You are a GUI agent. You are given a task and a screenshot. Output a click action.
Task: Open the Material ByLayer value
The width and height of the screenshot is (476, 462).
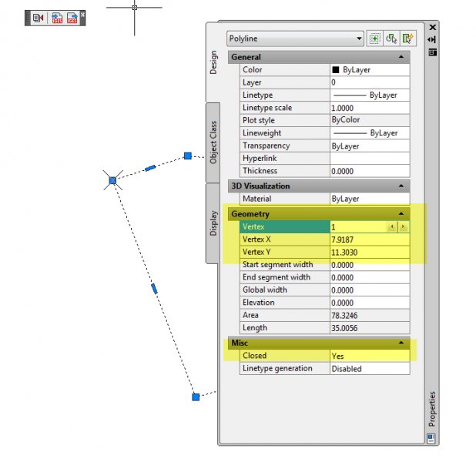click(x=370, y=199)
